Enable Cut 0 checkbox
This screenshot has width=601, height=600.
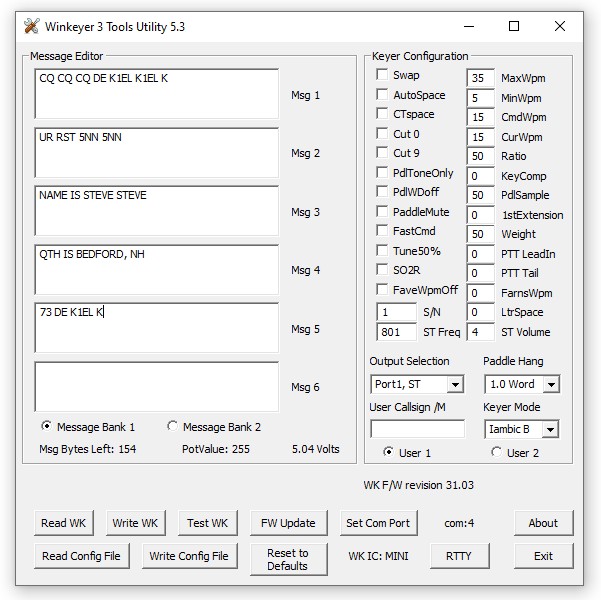[382, 133]
